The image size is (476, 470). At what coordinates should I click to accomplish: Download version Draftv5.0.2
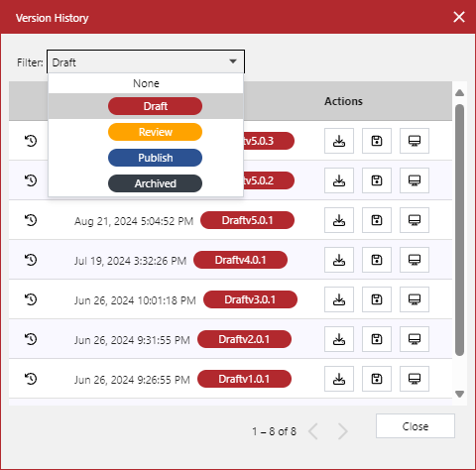pyautogui.click(x=339, y=180)
